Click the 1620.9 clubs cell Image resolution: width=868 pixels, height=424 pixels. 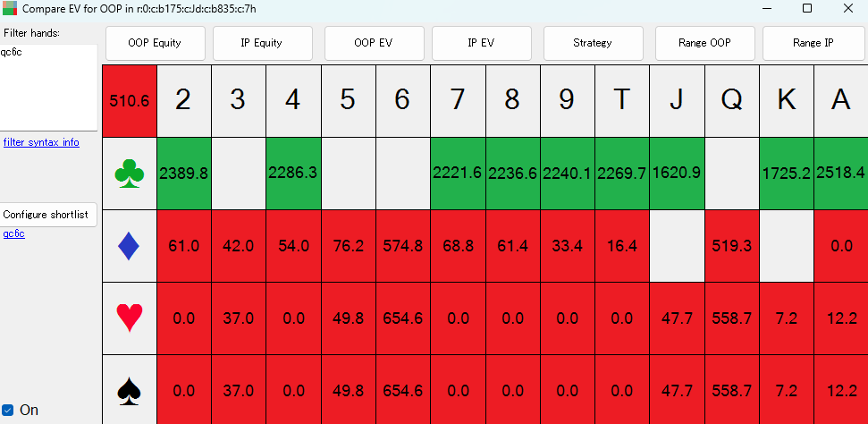[x=678, y=174]
